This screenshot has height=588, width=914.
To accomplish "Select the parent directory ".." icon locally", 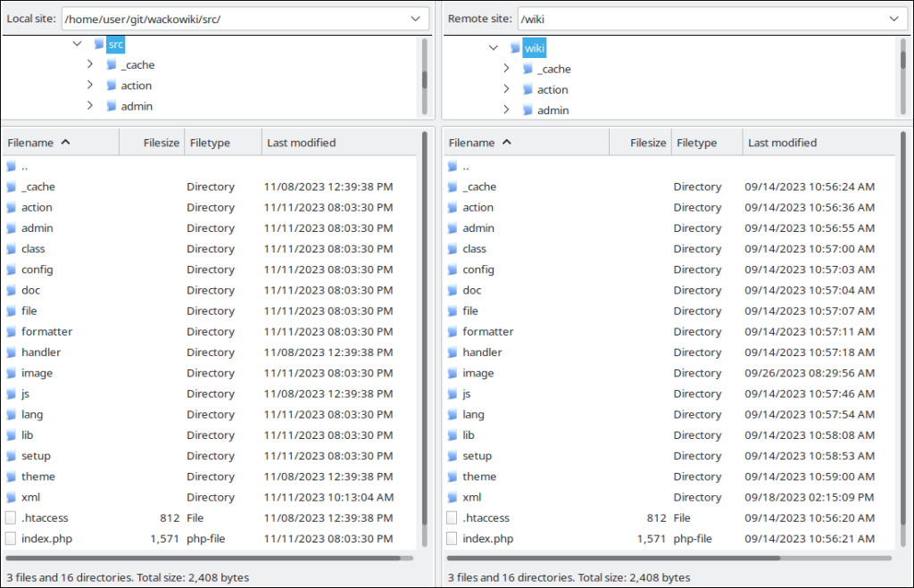I will pyautogui.click(x=9, y=166).
